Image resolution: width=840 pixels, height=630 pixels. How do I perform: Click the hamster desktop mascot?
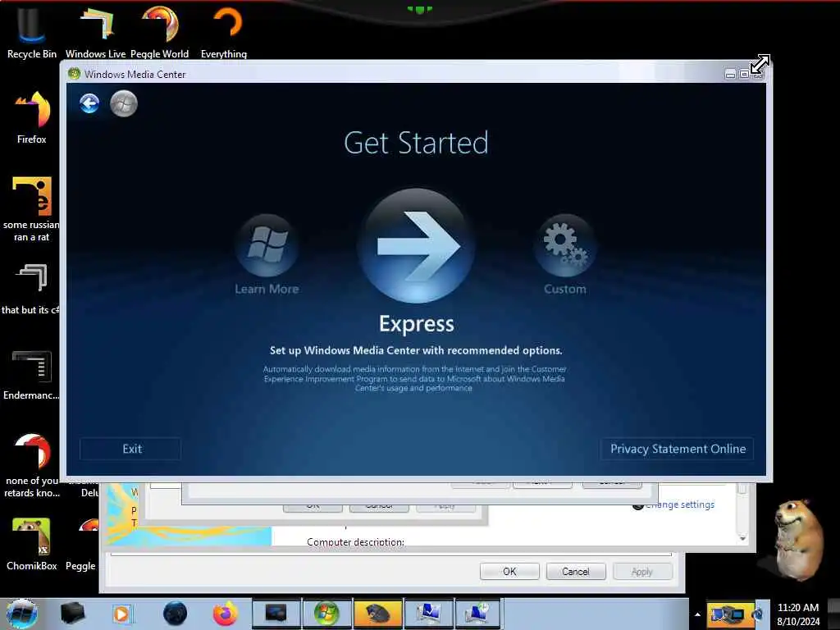[798, 539]
